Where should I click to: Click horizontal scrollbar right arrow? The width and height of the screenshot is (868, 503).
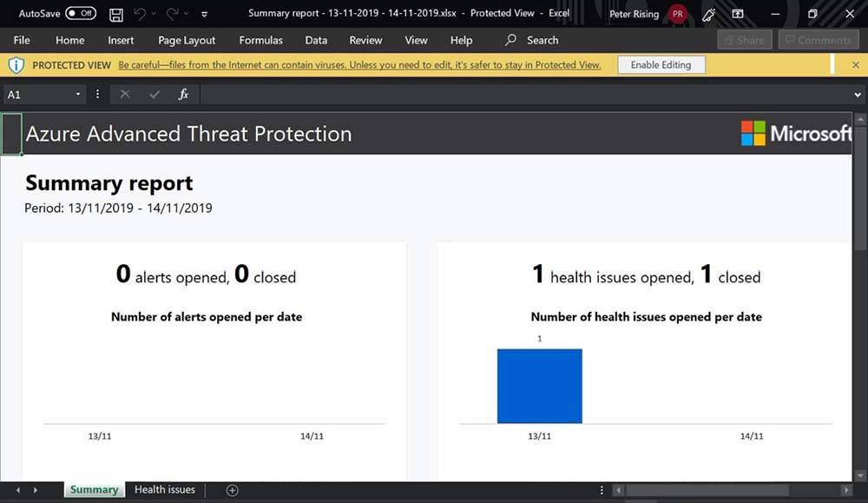click(x=845, y=490)
